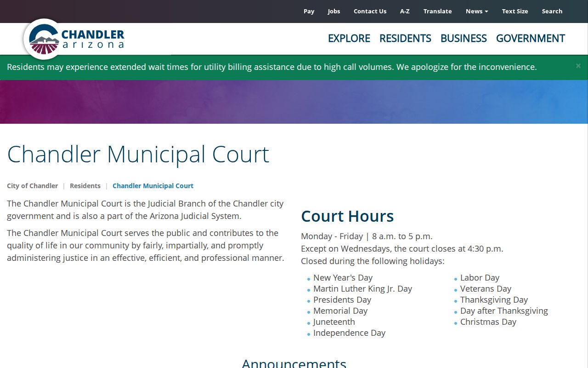Click the paragraph beginning 'The Chandler Municipal Court serves'

(146, 246)
